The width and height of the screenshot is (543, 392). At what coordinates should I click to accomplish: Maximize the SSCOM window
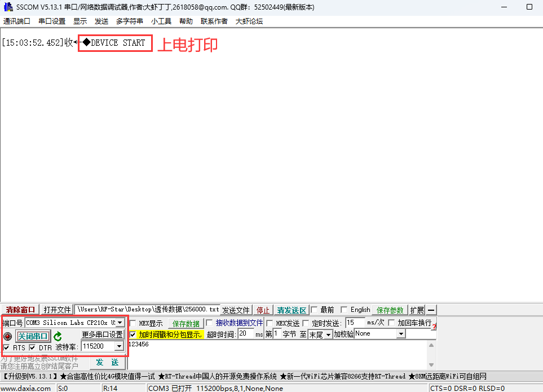click(x=529, y=7)
